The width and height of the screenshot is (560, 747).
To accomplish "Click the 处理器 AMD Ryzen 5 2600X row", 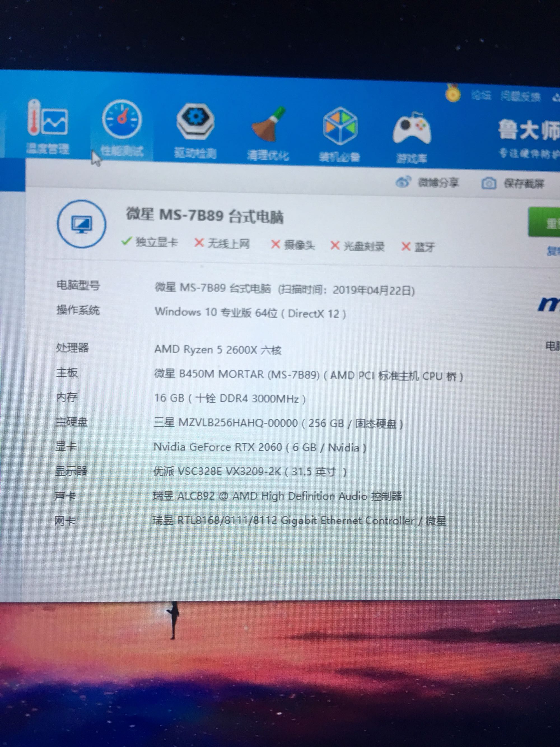I will [x=218, y=349].
